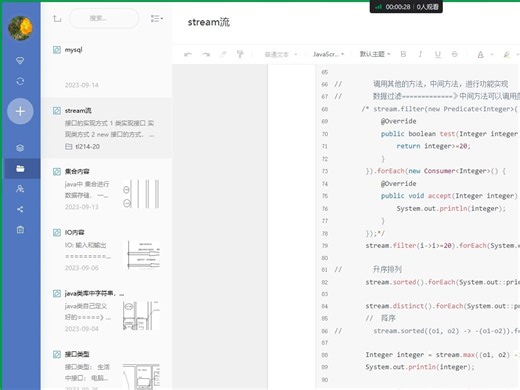Image resolution: width=520 pixels, height=390 pixels.
Task: Click the clear formatting eraser icon
Action: (x=223, y=54)
